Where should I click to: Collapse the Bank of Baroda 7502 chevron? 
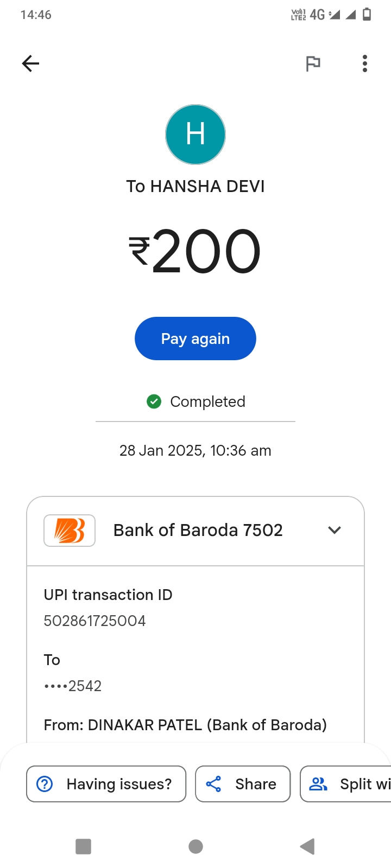(335, 530)
